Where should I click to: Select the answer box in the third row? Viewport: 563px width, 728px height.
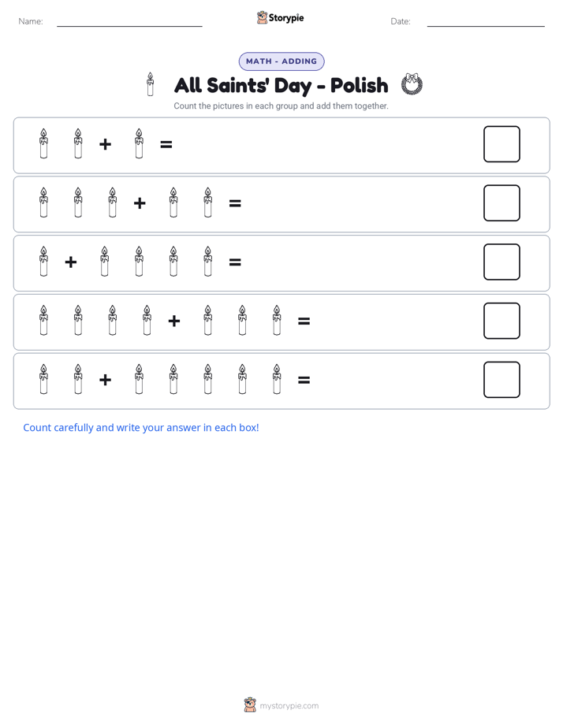coord(501,262)
